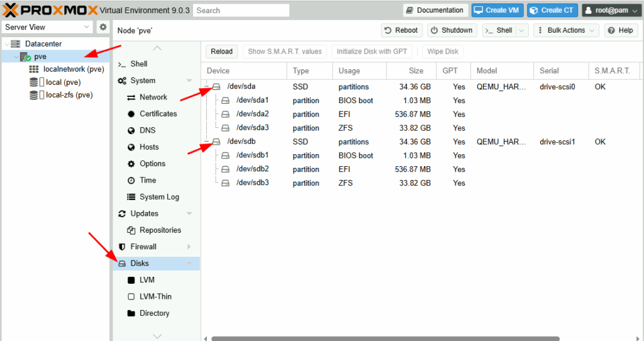
Task: Click the /dev/sdb2 partition icon
Action: pos(226,169)
